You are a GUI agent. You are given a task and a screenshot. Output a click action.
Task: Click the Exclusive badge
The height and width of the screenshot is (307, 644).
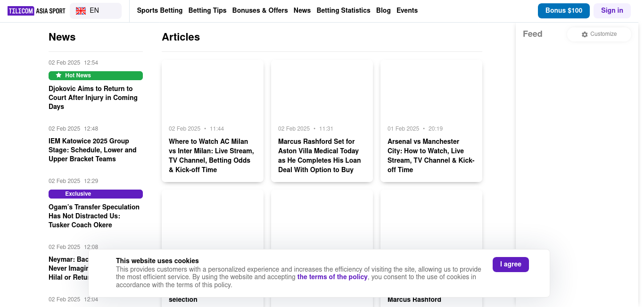(96, 194)
